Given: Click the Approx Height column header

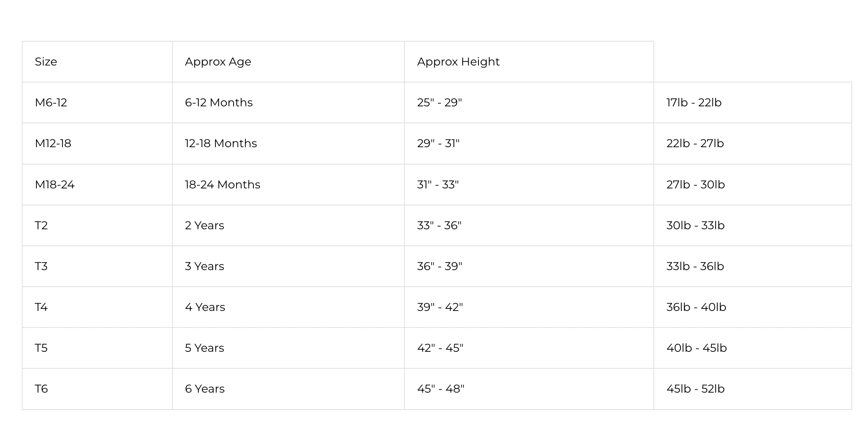Looking at the screenshot, I should (458, 62).
